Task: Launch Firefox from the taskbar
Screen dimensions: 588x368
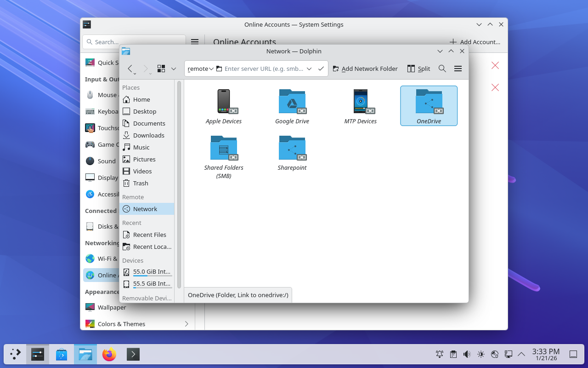Action: coord(109,354)
